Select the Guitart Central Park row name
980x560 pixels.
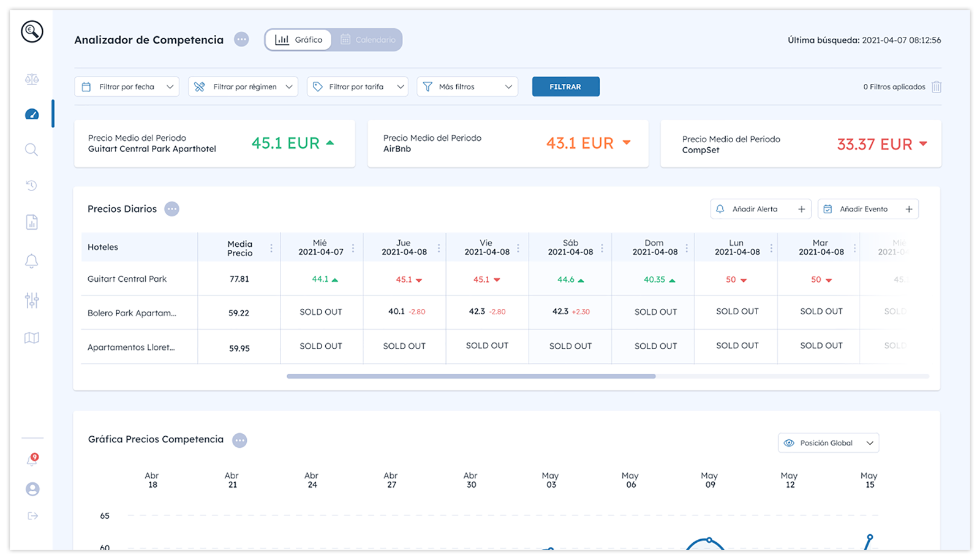[127, 279]
